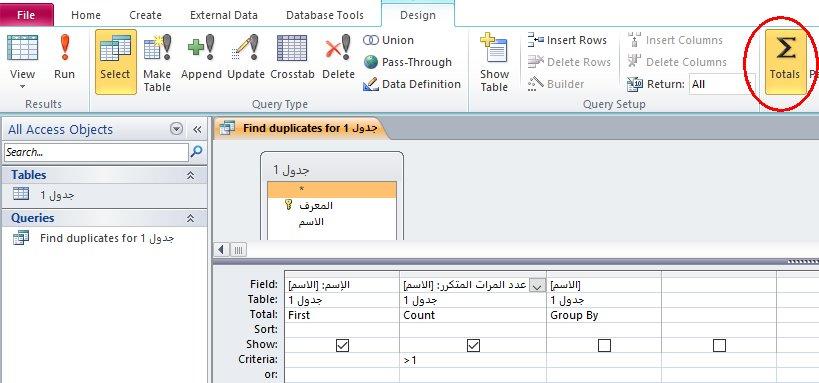Collapse navigation pane with double chevron
The image size is (819, 383).
(x=197, y=130)
